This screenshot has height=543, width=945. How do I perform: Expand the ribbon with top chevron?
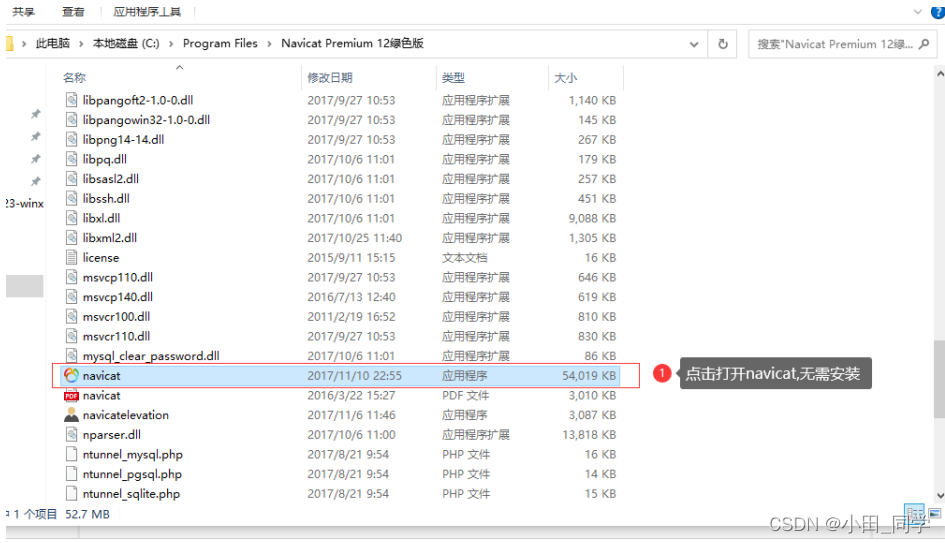pyautogui.click(x=917, y=11)
